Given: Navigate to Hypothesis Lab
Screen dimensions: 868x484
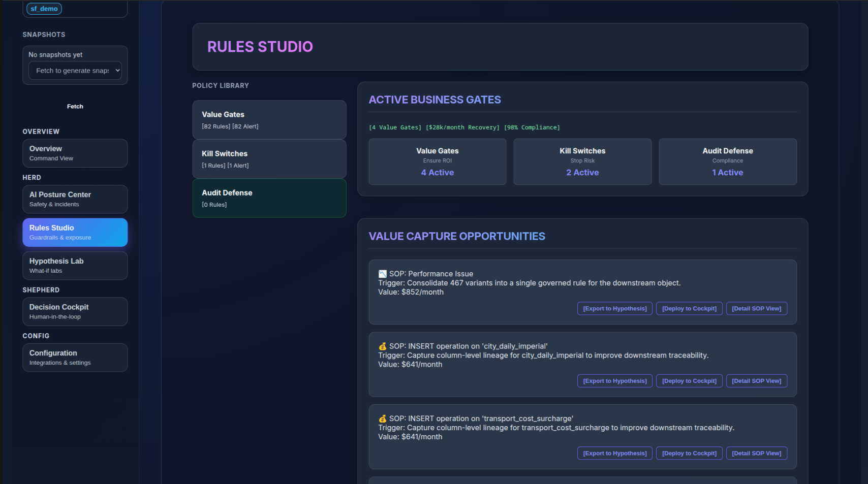Looking at the screenshot, I should click(x=75, y=265).
